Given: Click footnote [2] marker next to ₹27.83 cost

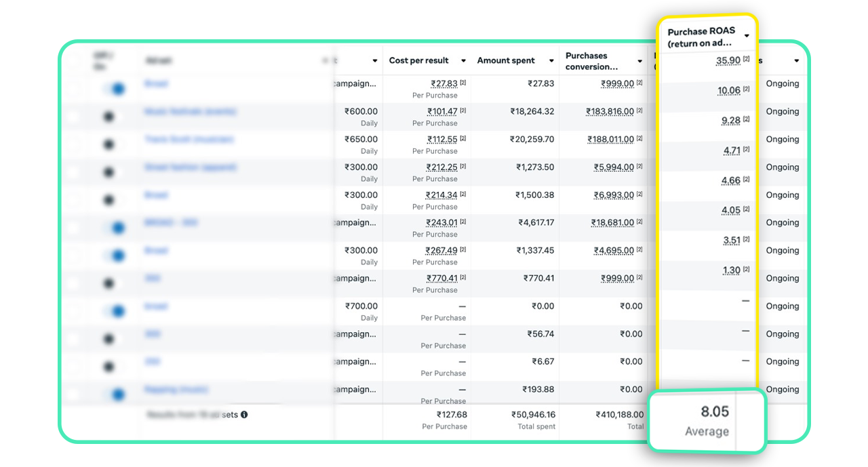Looking at the screenshot, I should click(463, 83).
